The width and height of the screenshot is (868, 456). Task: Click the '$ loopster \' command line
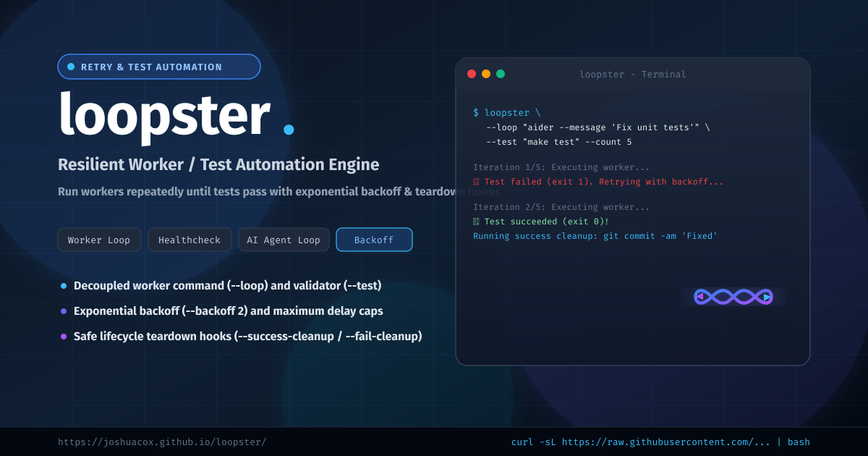[x=507, y=113]
